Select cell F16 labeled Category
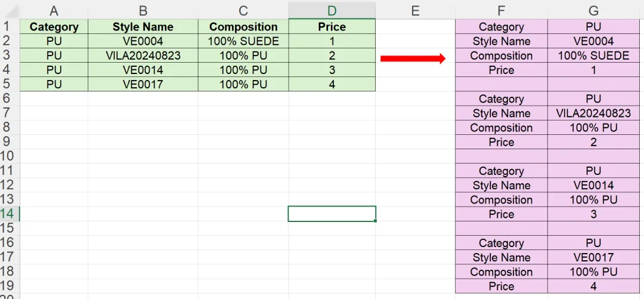This screenshot has width=644, height=299. (501, 243)
